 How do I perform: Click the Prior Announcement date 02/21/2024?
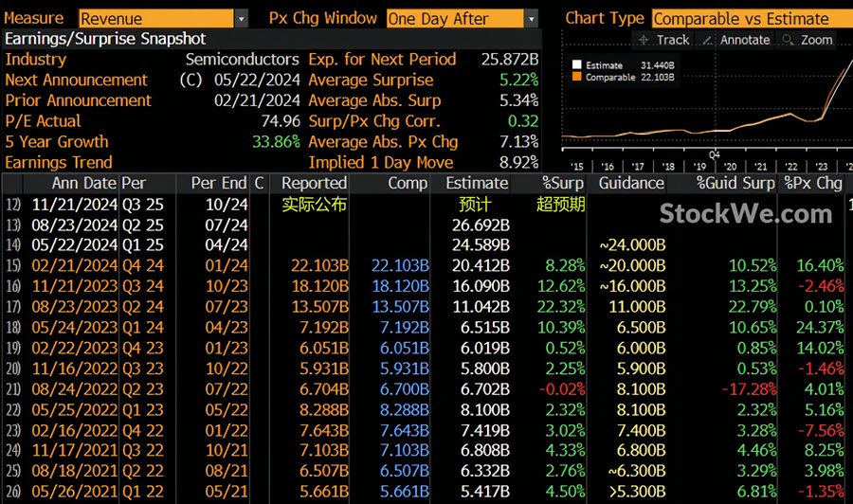tap(257, 100)
